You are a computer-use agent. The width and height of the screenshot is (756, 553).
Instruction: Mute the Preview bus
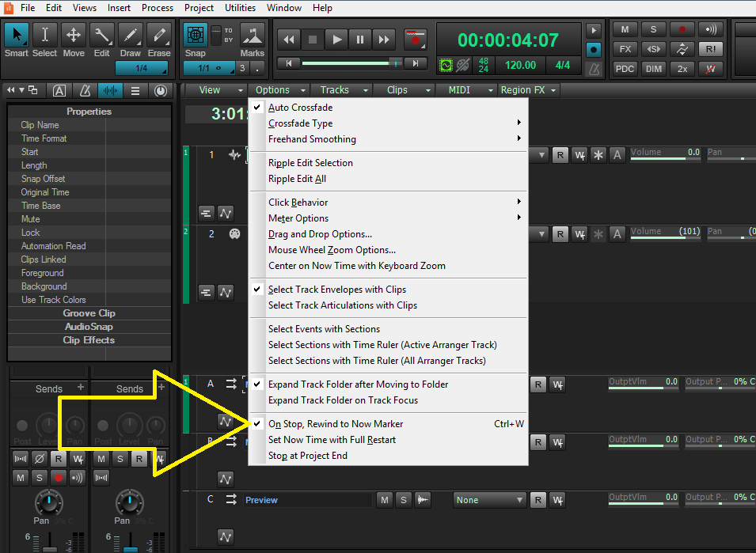coord(384,500)
